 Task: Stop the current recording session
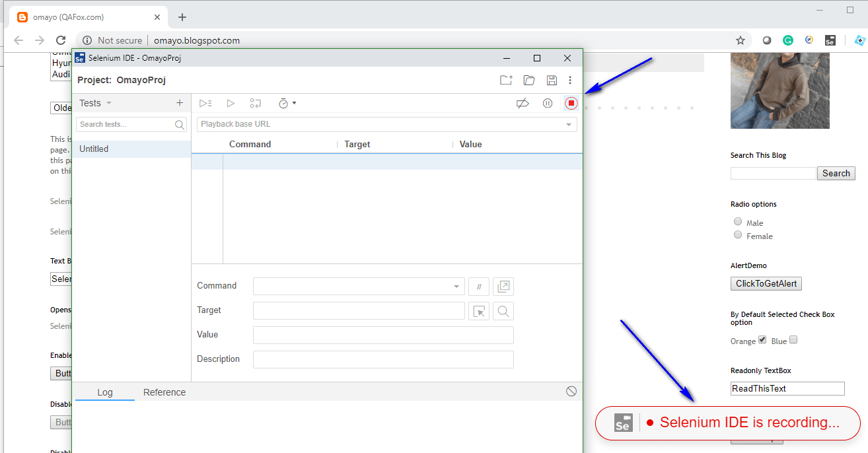click(570, 103)
